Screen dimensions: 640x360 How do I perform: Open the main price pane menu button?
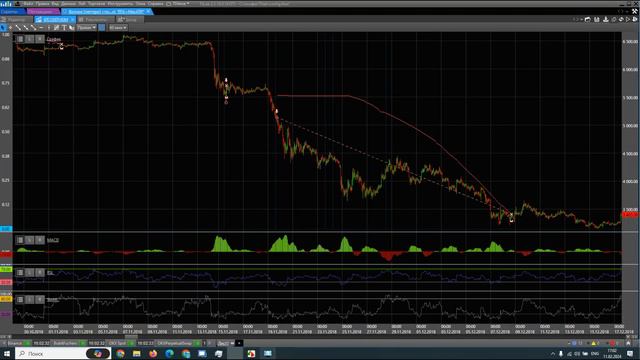point(20,39)
